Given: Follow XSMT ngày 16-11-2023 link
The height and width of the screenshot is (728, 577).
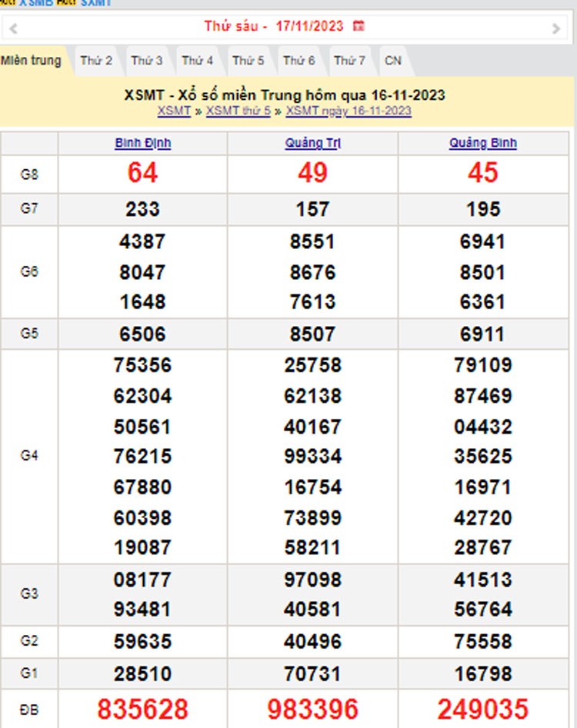Looking at the screenshot, I should [349, 111].
